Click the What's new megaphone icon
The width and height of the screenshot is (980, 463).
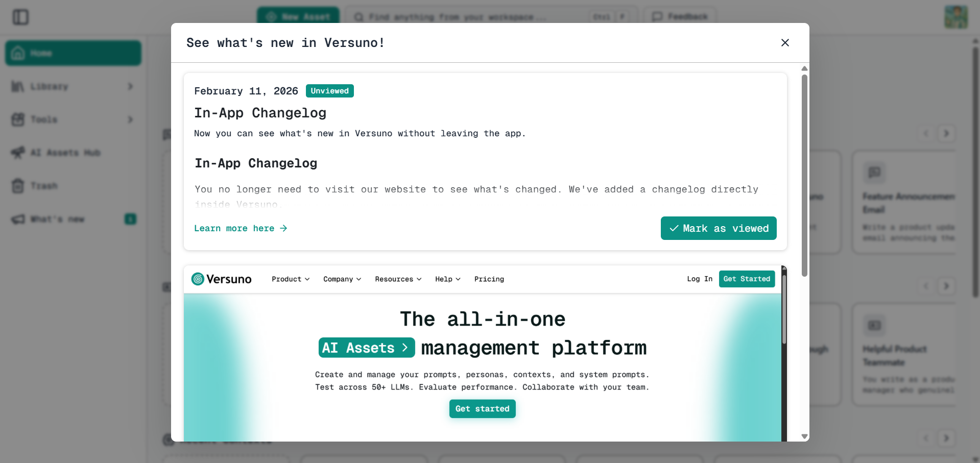tap(18, 219)
